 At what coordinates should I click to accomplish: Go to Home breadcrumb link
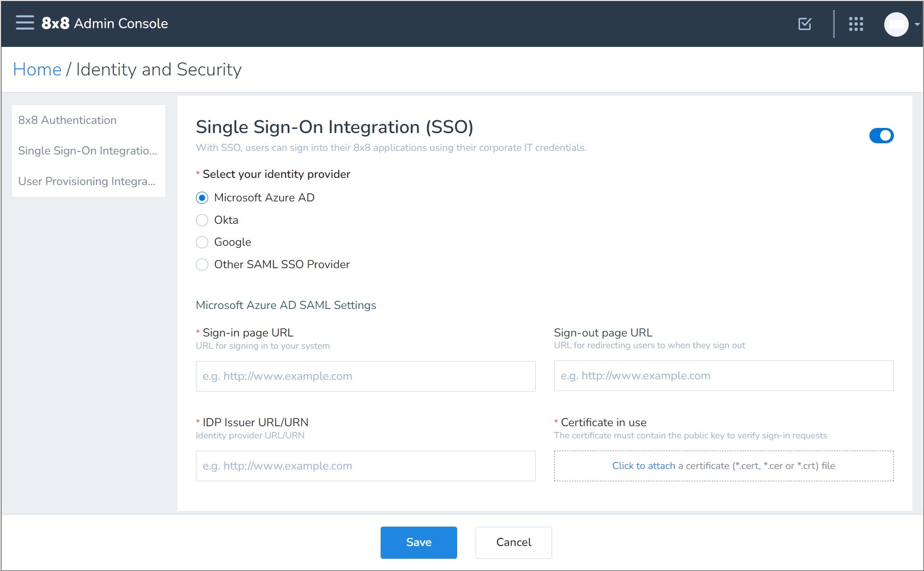[37, 69]
